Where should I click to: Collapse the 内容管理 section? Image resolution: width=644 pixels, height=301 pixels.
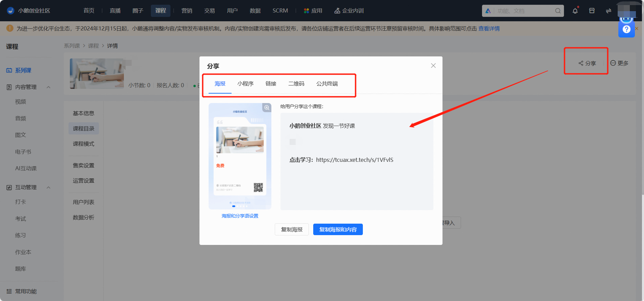tap(49, 87)
